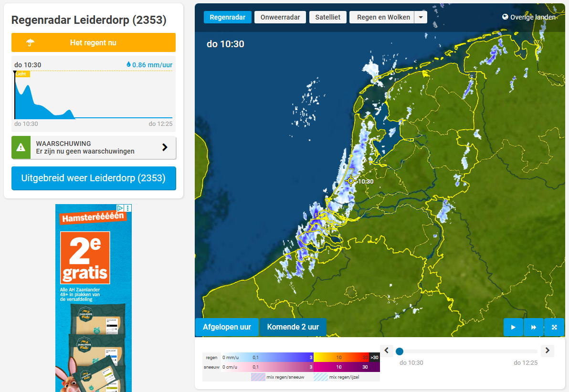
Task: Click the snow intensity color legend bar
Action: click(301, 367)
